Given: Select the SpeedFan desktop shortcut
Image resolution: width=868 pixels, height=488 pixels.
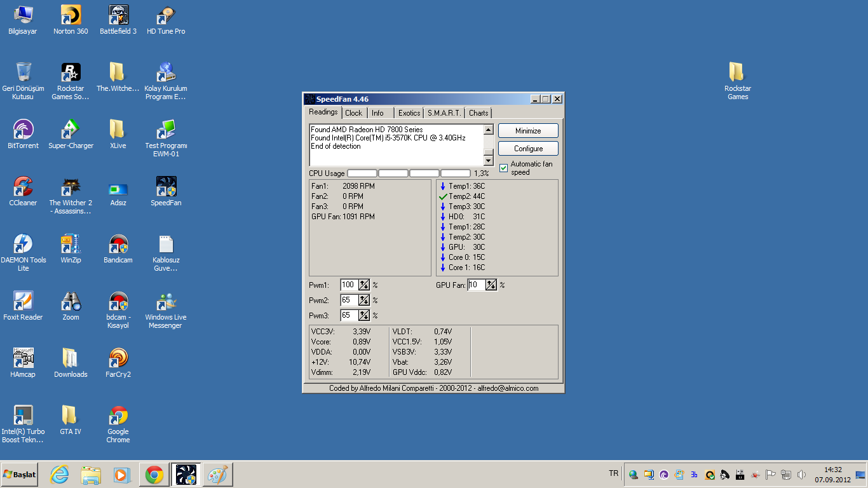Looking at the screenshot, I should (166, 191).
